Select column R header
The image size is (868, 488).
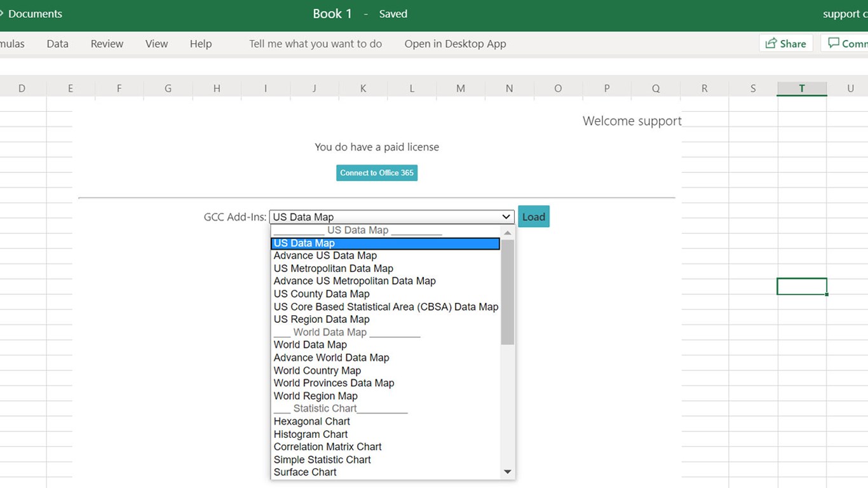pos(704,88)
